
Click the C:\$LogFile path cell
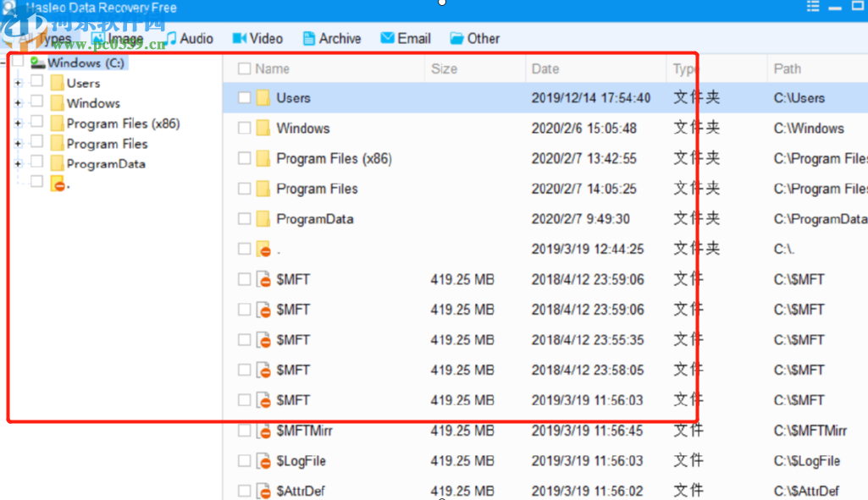(x=806, y=461)
